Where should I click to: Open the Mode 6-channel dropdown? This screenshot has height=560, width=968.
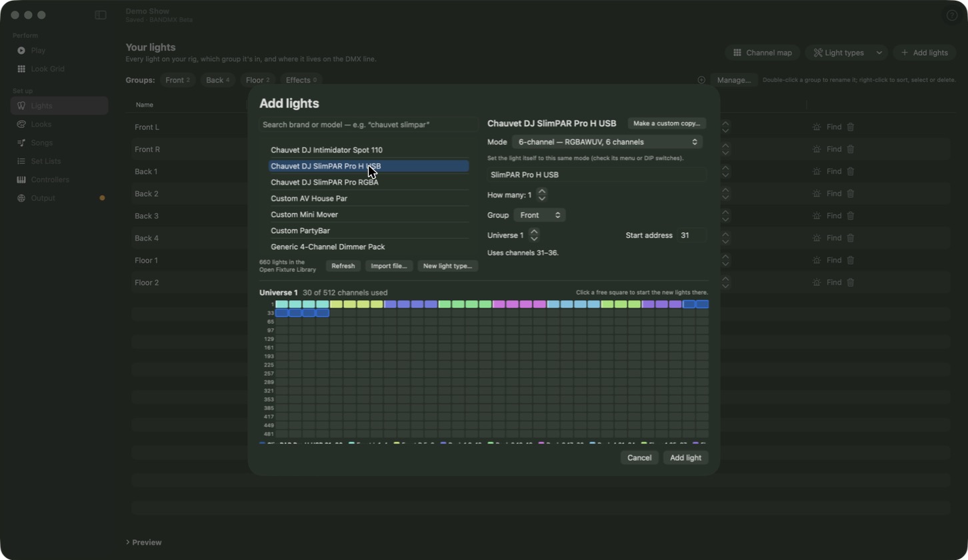coord(607,142)
